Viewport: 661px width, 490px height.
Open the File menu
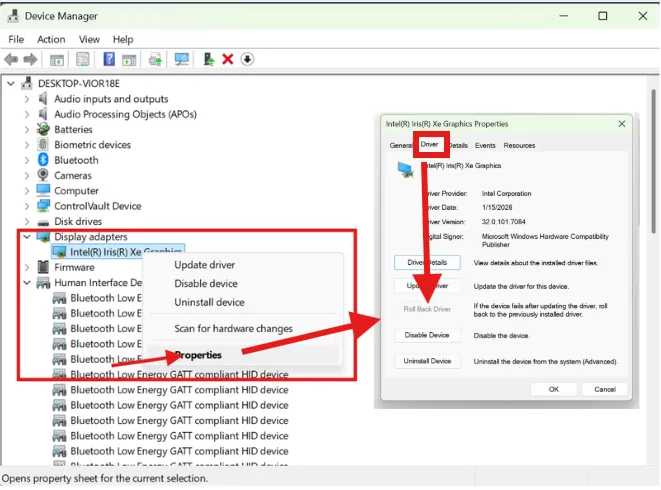pos(16,39)
